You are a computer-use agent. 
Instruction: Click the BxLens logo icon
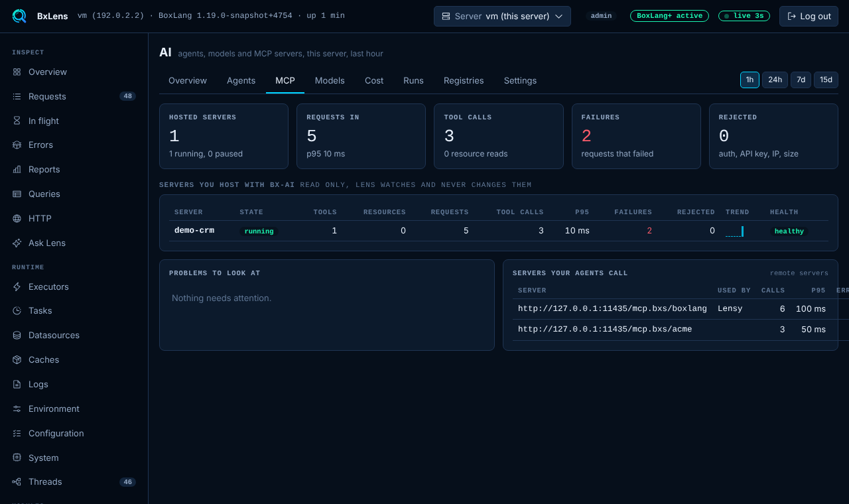click(19, 16)
